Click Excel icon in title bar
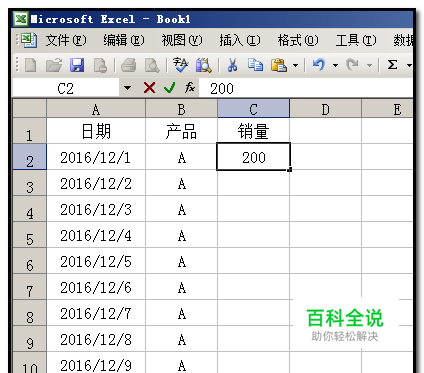This screenshot has height=373, width=424. pos(21,19)
